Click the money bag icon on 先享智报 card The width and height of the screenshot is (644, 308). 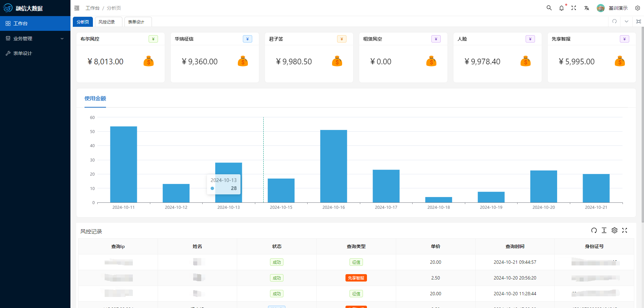(x=620, y=61)
